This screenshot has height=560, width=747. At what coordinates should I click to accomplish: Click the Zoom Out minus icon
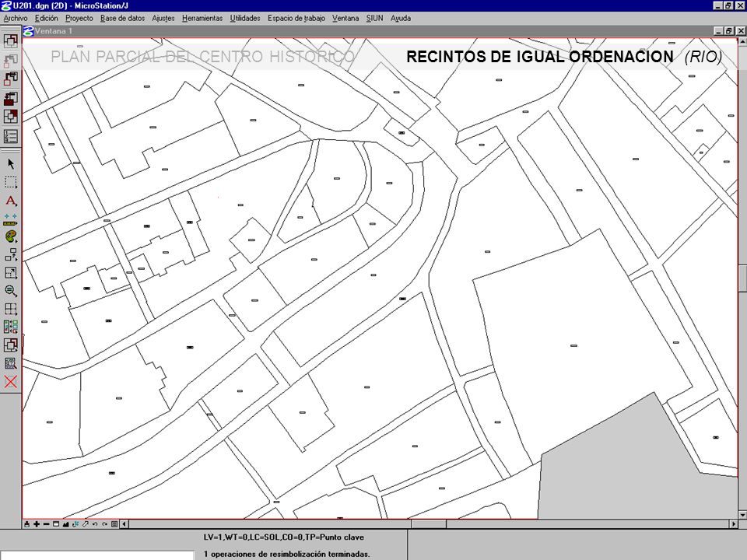[46, 524]
